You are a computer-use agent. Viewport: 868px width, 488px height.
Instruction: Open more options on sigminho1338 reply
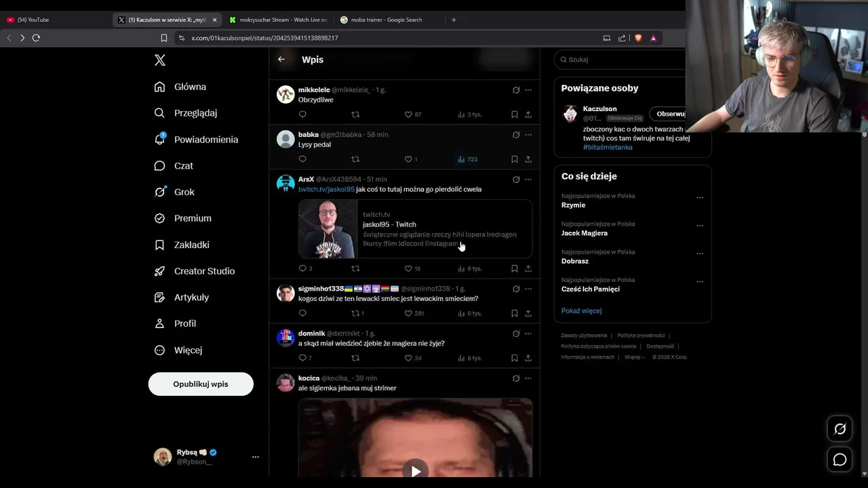528,289
